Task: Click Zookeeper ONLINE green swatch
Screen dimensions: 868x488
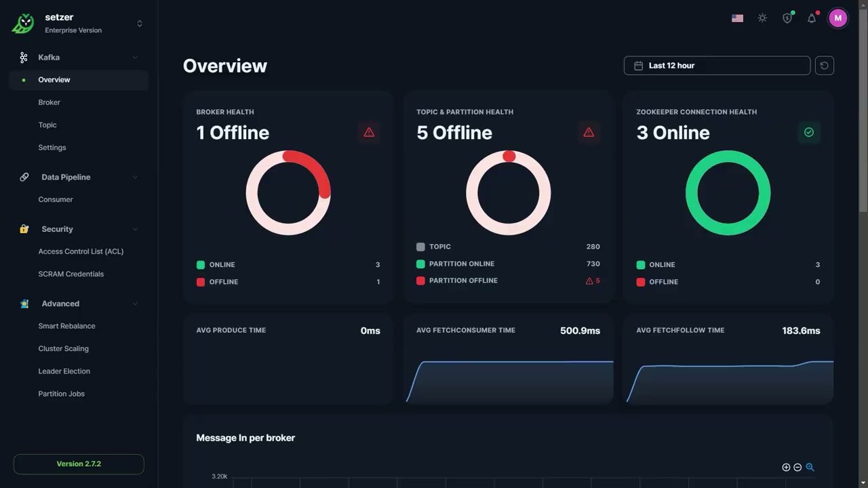Action: (x=641, y=265)
